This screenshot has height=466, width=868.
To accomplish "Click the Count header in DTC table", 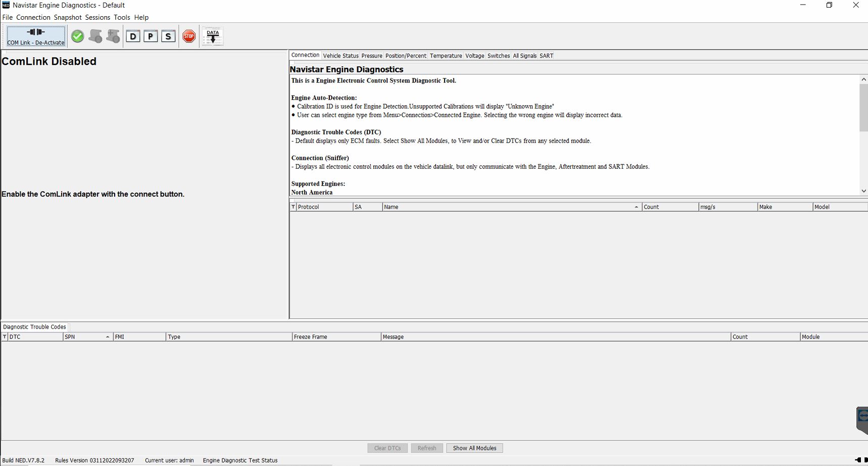I will pos(765,337).
